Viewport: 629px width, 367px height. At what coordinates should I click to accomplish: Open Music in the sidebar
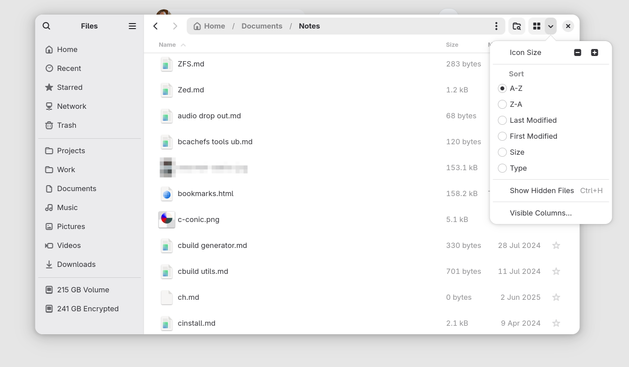pyautogui.click(x=89, y=207)
